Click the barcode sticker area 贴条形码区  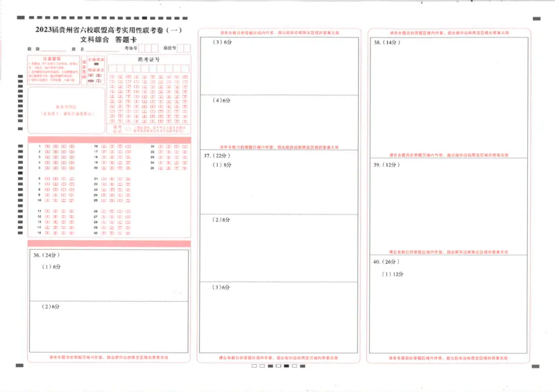point(67,110)
